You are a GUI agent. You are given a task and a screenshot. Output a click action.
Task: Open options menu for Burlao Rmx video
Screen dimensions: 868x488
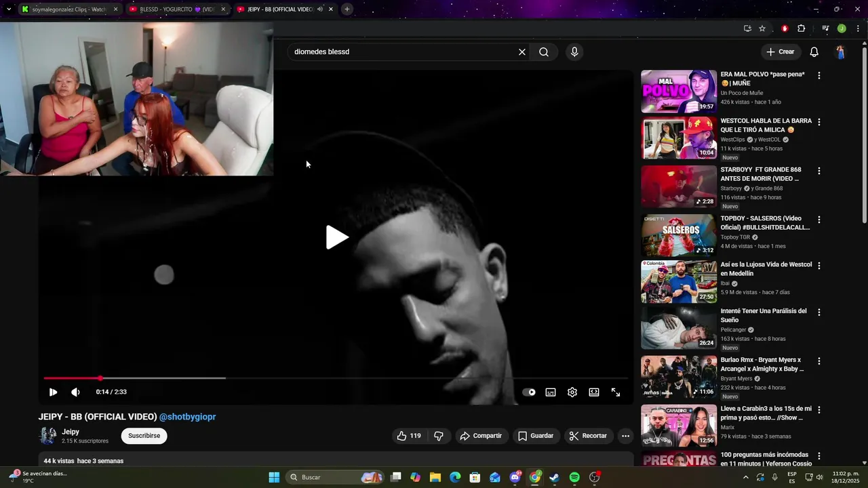point(818,361)
